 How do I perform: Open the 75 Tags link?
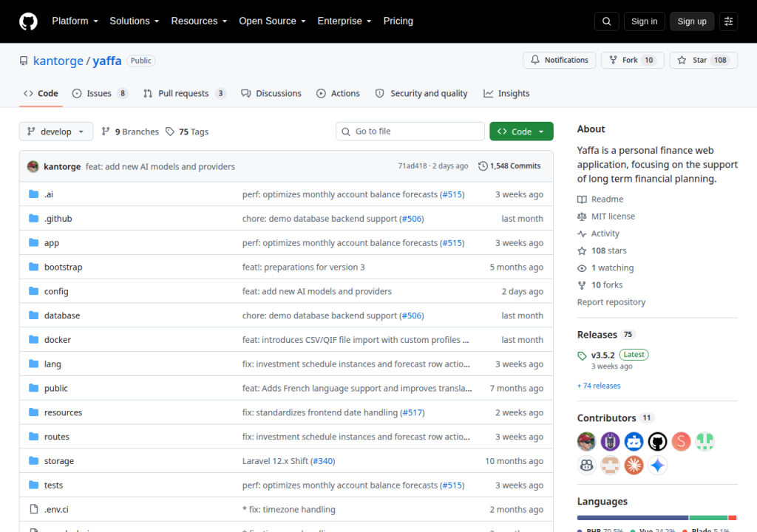[x=187, y=132]
